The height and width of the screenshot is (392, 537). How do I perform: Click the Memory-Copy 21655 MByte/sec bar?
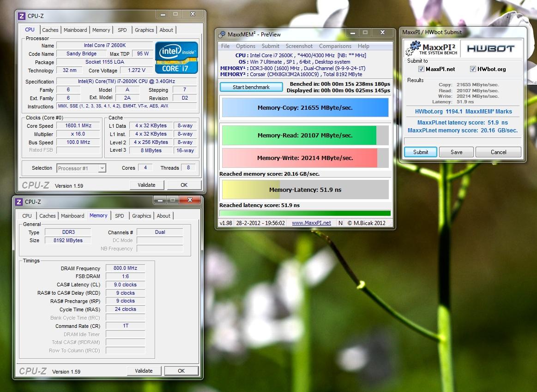click(x=305, y=108)
